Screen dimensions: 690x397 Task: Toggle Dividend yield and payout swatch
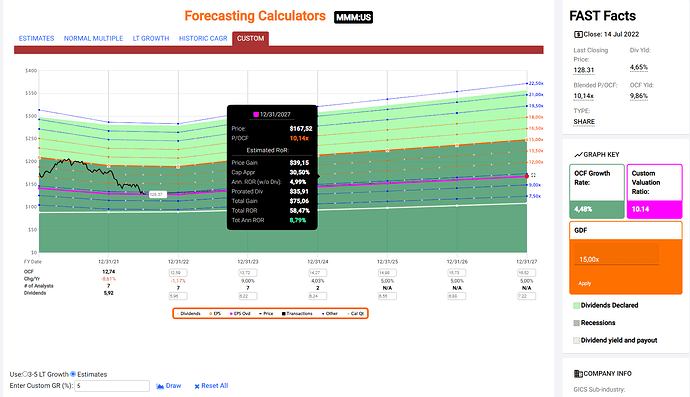point(576,341)
